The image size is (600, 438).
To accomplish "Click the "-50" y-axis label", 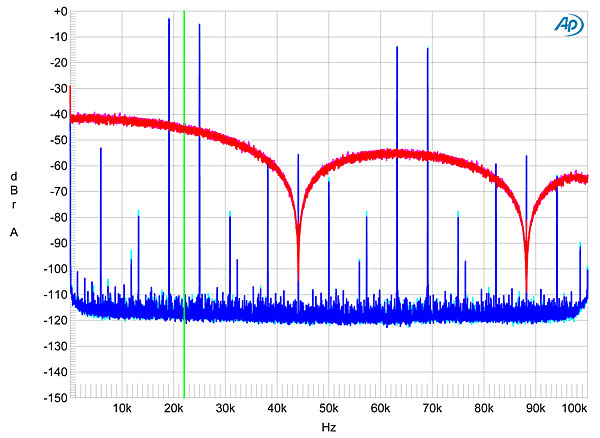I will click(59, 140).
